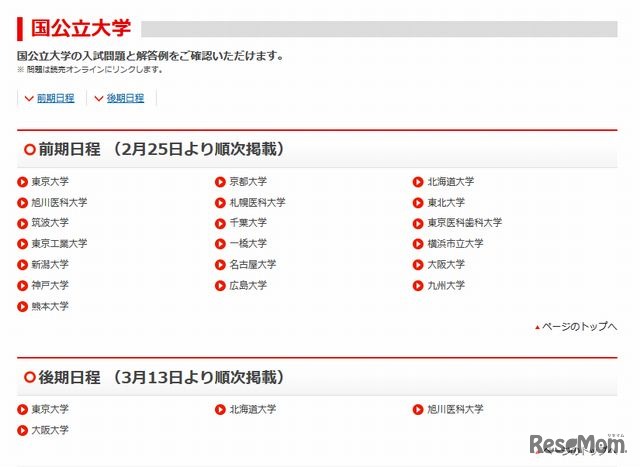The width and height of the screenshot is (640, 467).
Task: Click the arrow icon beside 横浜市立大学
Action: click(418, 244)
